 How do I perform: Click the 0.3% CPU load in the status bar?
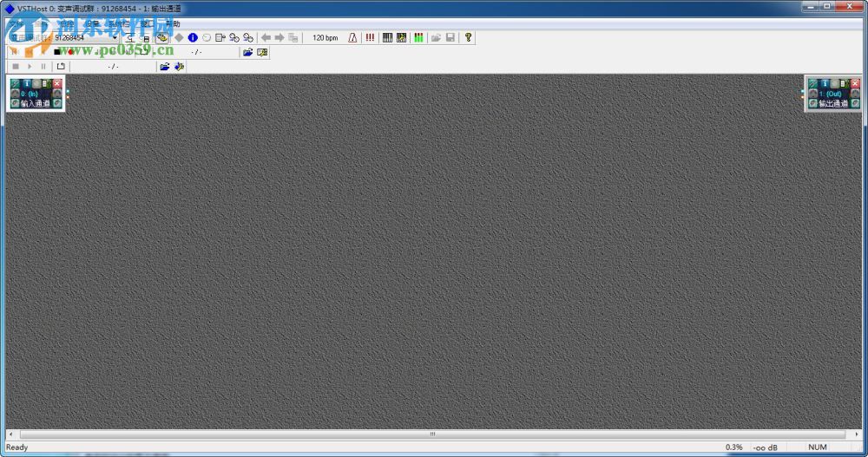[x=734, y=447]
